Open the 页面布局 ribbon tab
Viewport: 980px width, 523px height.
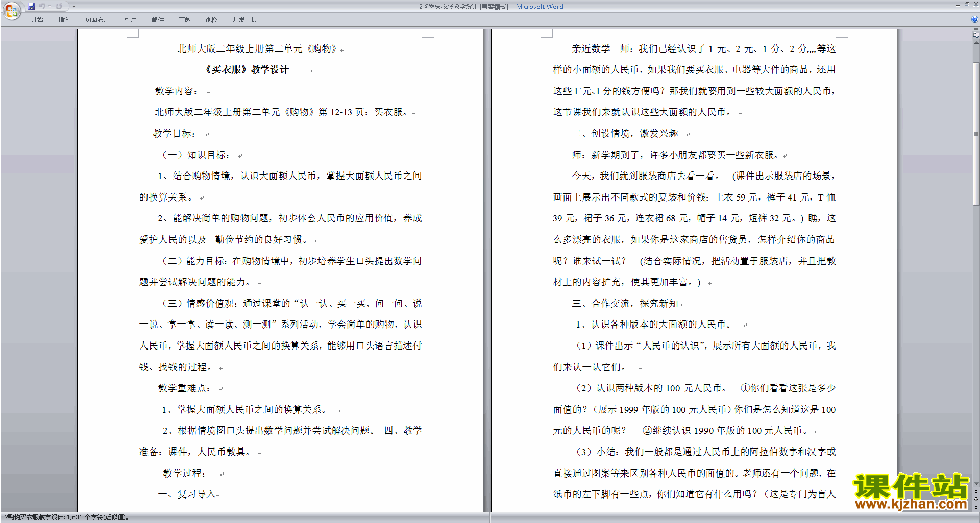(x=97, y=19)
